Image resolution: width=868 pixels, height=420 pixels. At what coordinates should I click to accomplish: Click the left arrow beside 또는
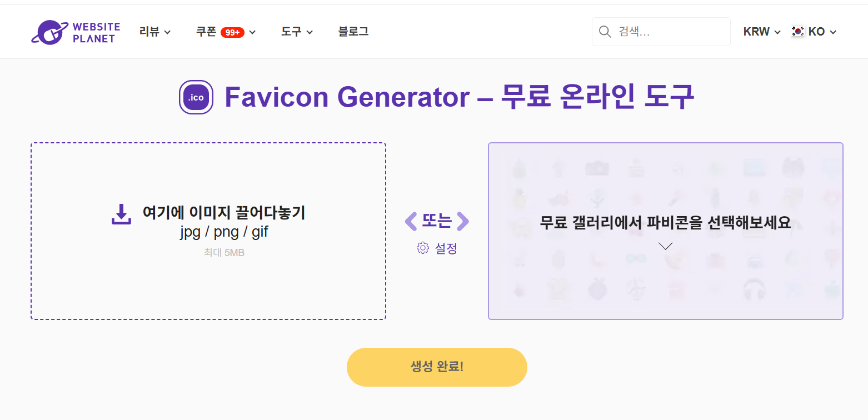[x=411, y=221]
